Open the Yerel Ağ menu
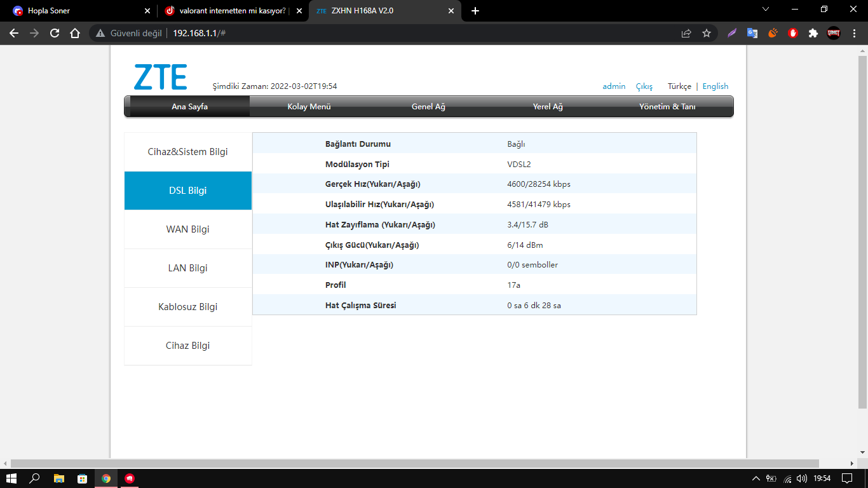This screenshot has width=868, height=488. tap(548, 107)
